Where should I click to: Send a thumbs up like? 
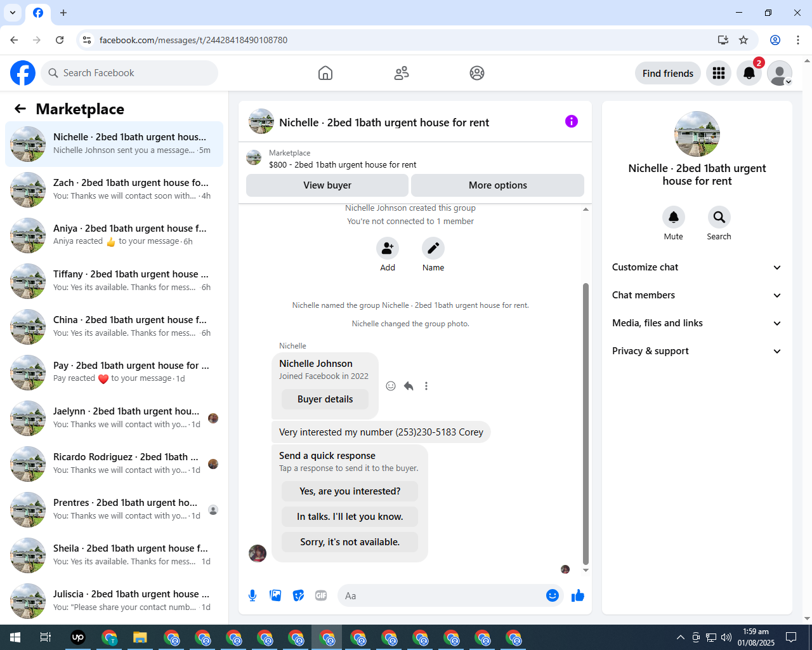(578, 595)
